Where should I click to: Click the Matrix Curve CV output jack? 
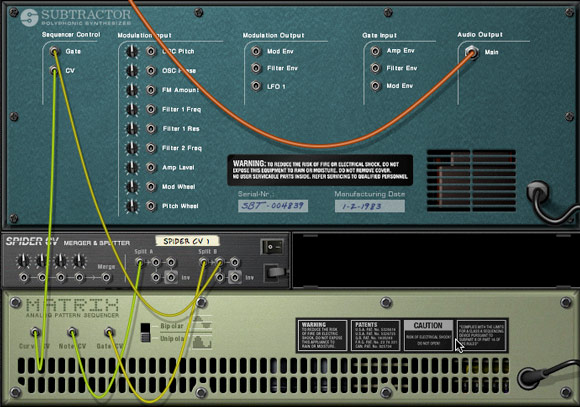[36, 332]
